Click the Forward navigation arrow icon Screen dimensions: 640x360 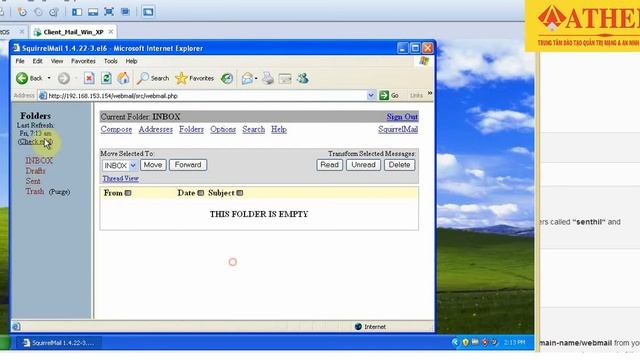[x=63, y=78]
